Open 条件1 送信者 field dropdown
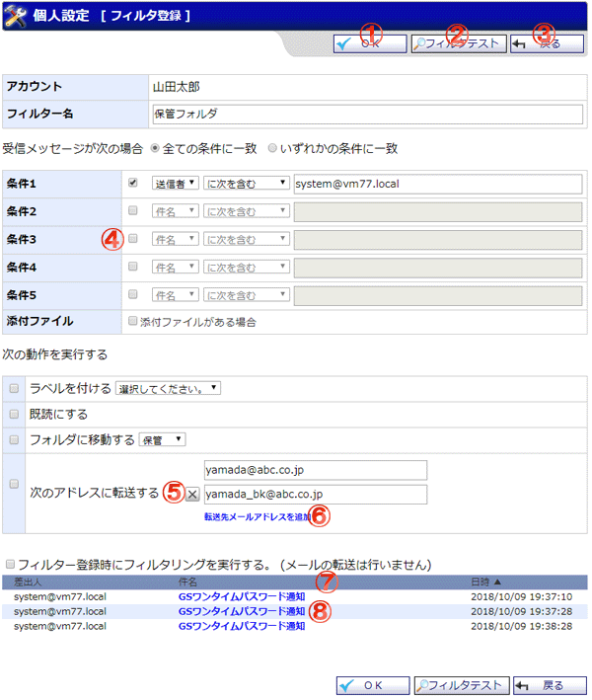This screenshot has width=592, height=700. (x=176, y=184)
